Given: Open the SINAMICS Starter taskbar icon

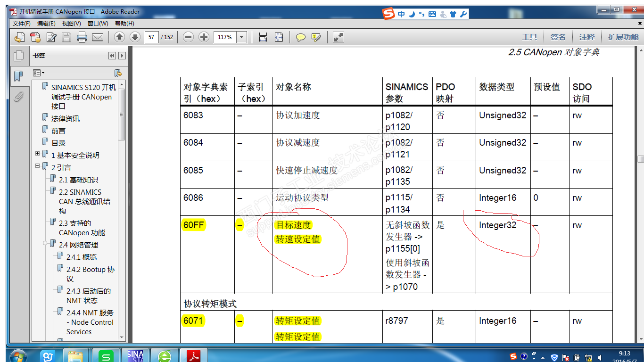Looking at the screenshot, I should 135,355.
